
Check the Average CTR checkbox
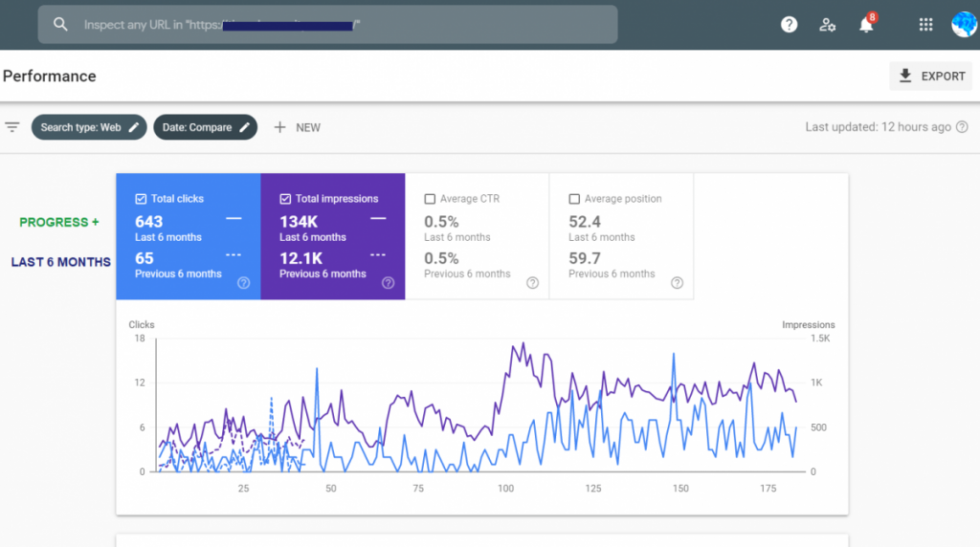(x=430, y=199)
